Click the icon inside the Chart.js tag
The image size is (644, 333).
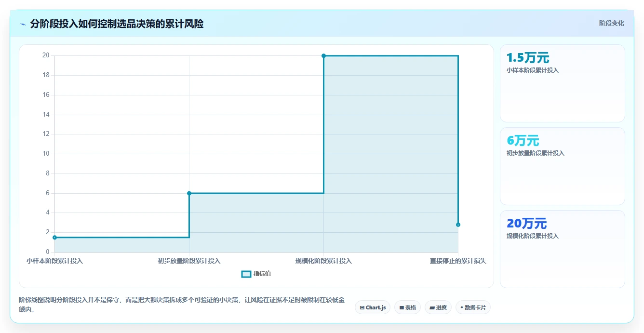tap(362, 307)
